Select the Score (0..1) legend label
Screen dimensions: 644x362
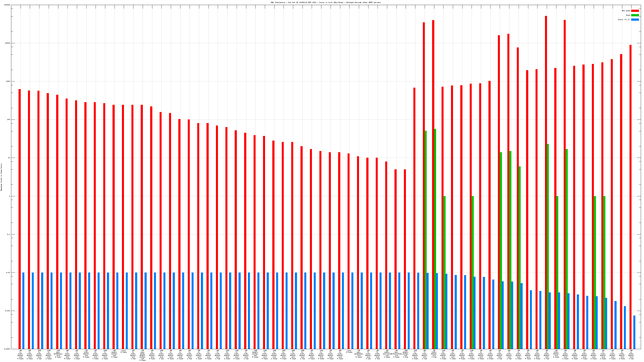click(624, 20)
